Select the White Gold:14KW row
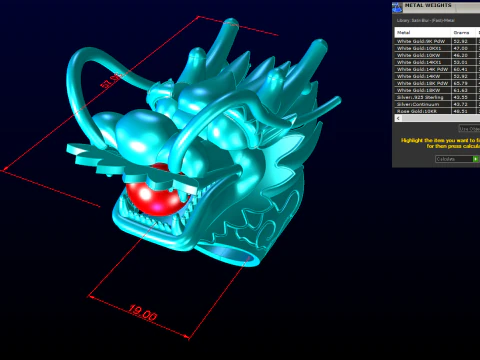Image resolution: width=480 pixels, height=360 pixels. click(437, 76)
